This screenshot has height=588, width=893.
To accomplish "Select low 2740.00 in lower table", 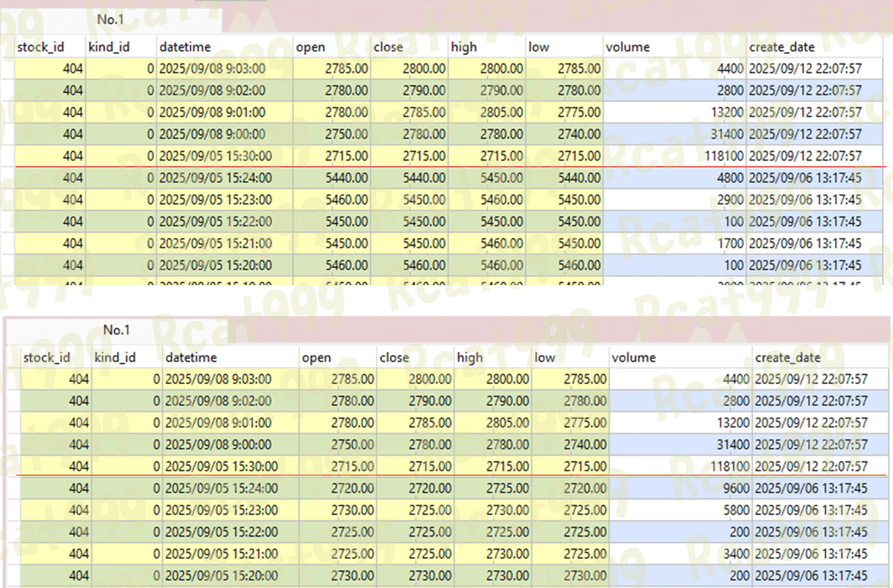I will coord(570,444).
